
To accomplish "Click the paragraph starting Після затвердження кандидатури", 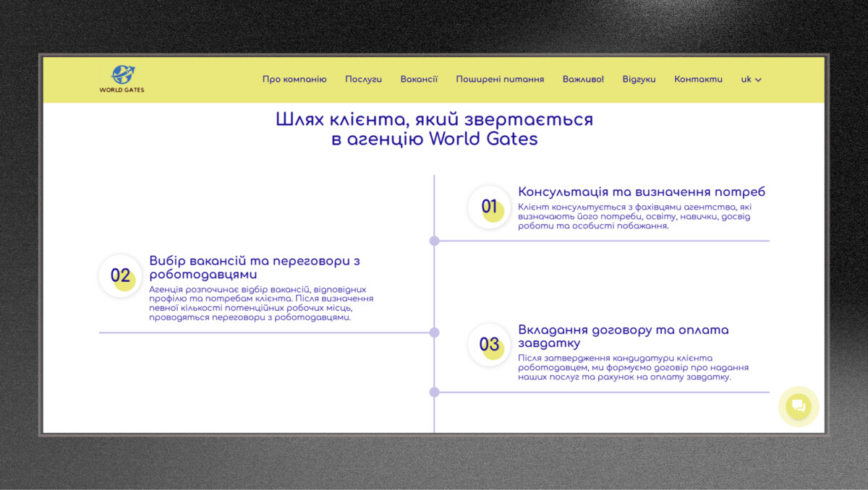I will pos(634,368).
